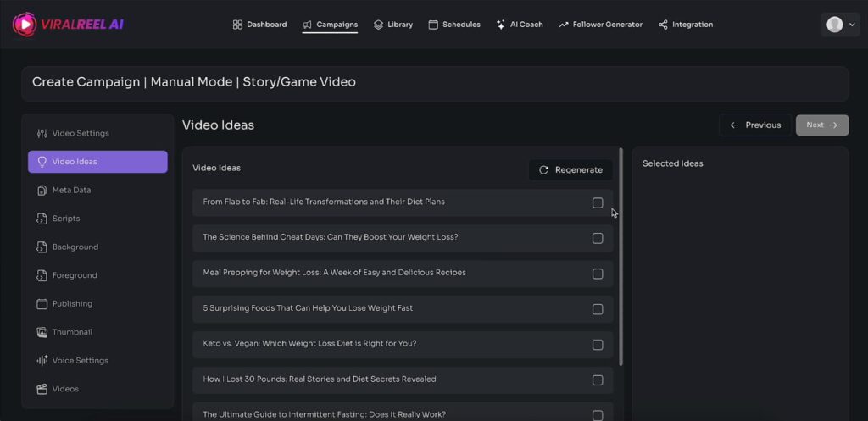Open the Campaigns nav item
The height and width of the screenshot is (421, 868).
pyautogui.click(x=330, y=25)
